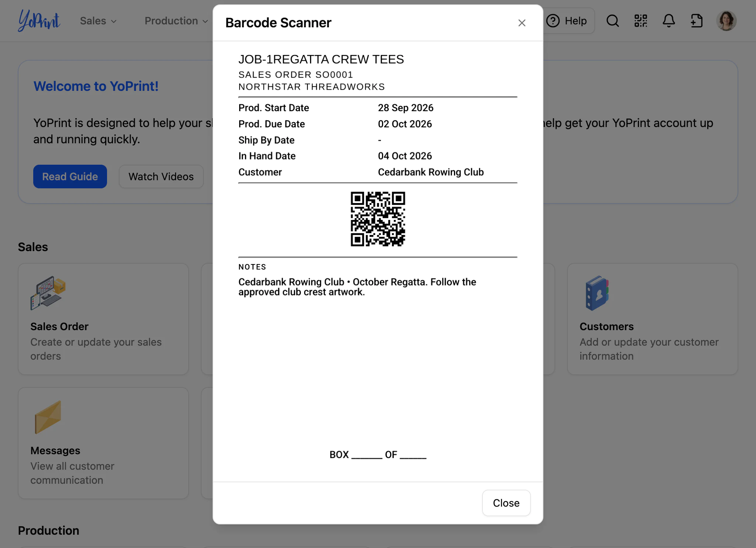
Task: Click the Read Guide button
Action: pyautogui.click(x=70, y=177)
